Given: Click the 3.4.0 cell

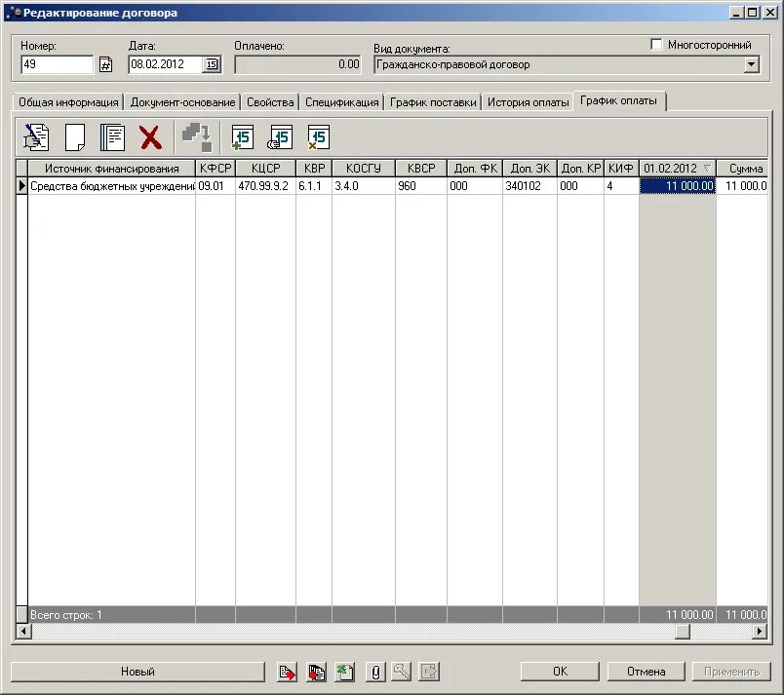Looking at the screenshot, I should pos(364,186).
